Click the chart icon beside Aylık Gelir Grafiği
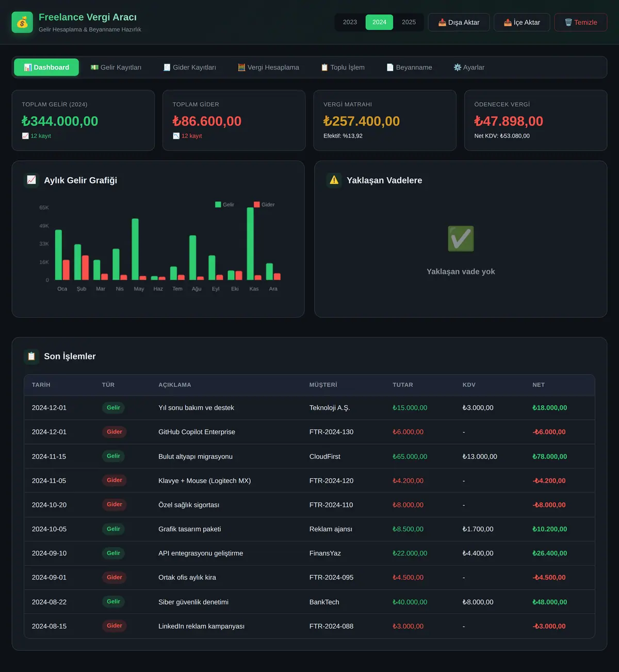The height and width of the screenshot is (672, 619). coord(31,180)
